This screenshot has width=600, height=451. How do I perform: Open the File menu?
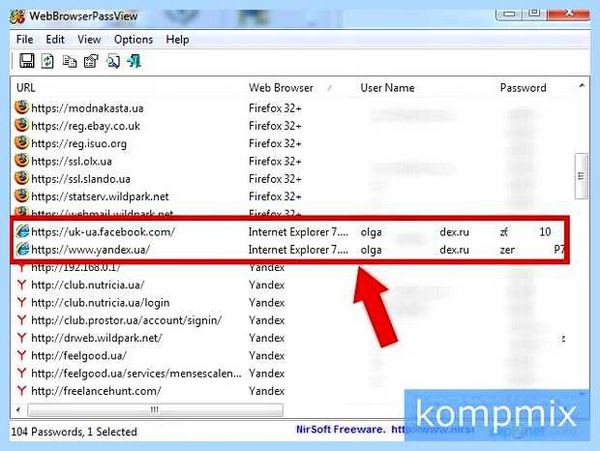coord(24,39)
